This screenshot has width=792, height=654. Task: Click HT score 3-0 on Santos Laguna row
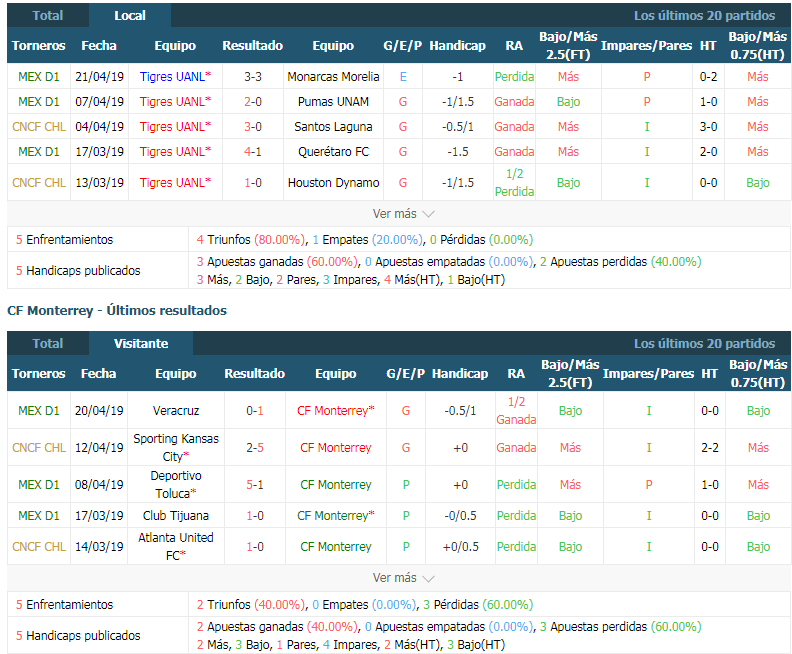point(708,127)
